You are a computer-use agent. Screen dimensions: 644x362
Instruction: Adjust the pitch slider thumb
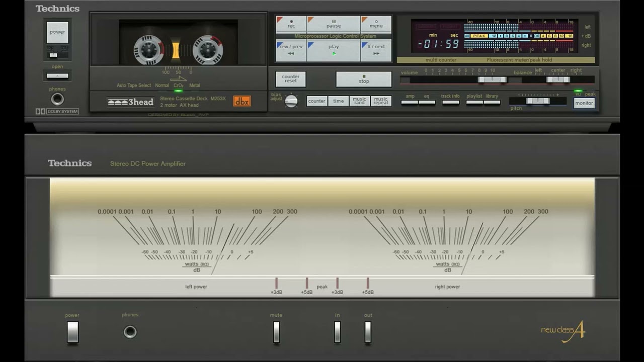[538, 101]
